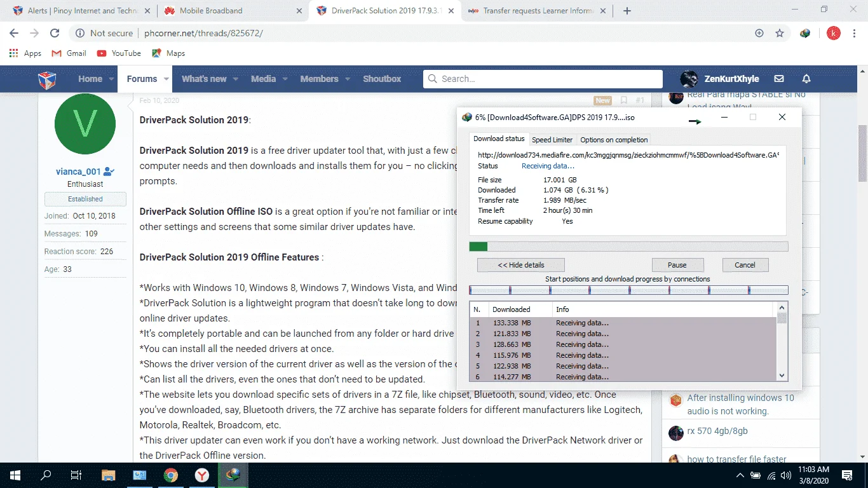Select connection row 1 with 133.338 MB
The width and height of the screenshot is (868, 488).
623,323
